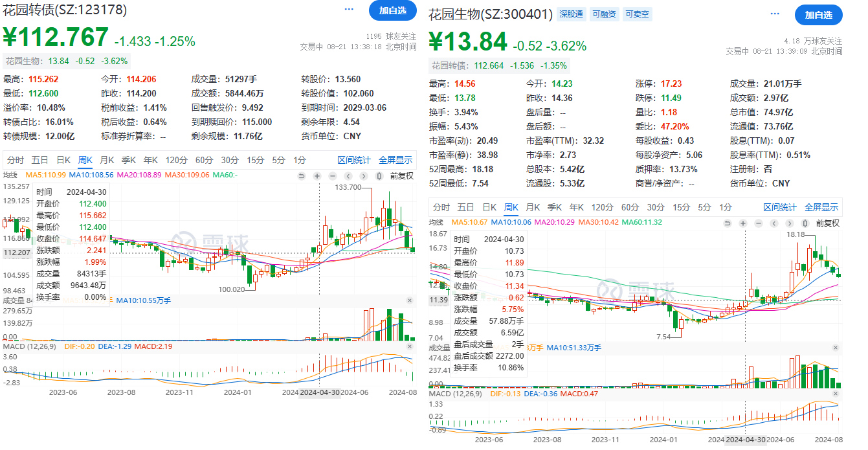This screenshot has height=450, width=868.
Task: Switch 花园转债 chart to 分时 tab
Action: click(16, 160)
